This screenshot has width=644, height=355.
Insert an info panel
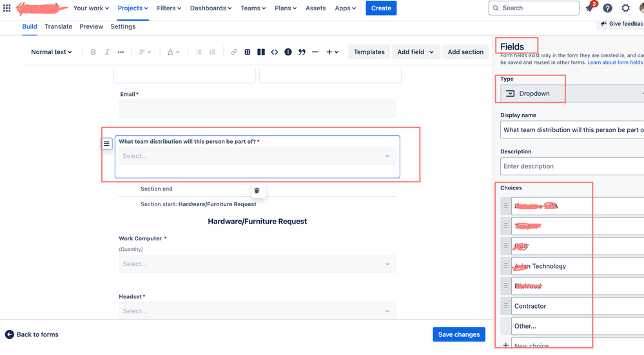[x=288, y=52]
